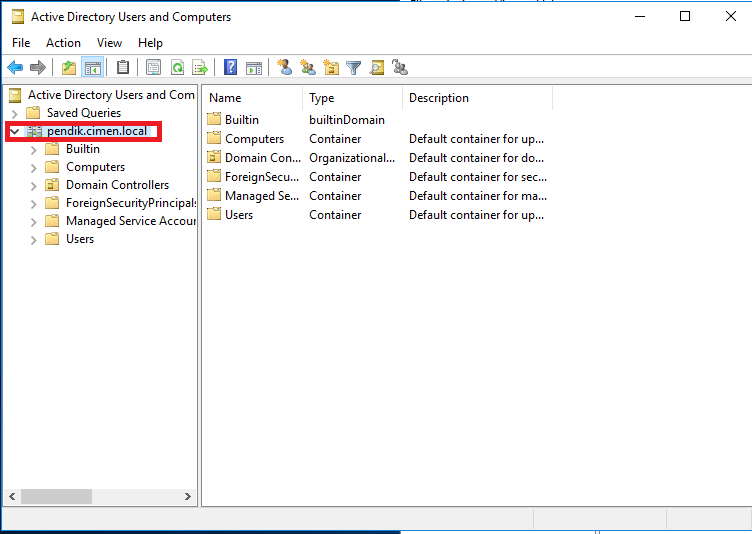Go up one level with the folder-arrow icon
This screenshot has height=534, width=752.
coord(69,68)
